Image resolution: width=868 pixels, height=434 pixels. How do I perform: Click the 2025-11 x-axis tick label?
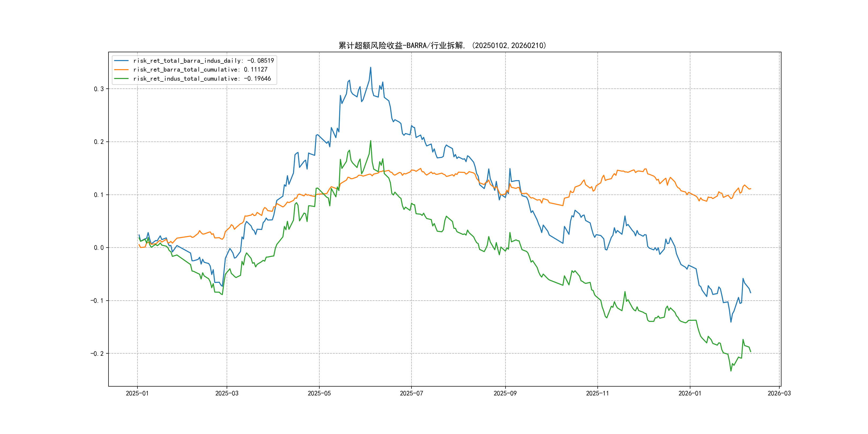(597, 393)
